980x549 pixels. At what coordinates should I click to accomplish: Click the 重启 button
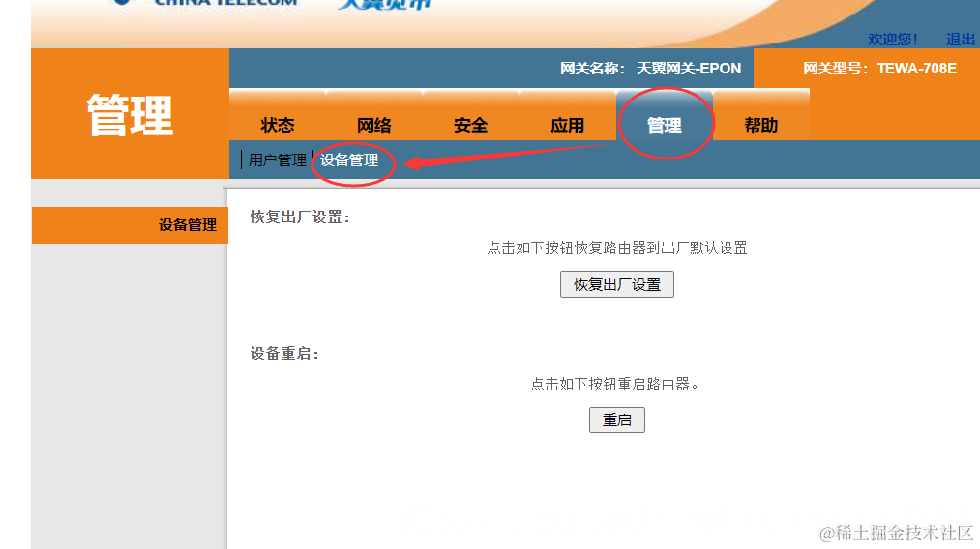(617, 419)
